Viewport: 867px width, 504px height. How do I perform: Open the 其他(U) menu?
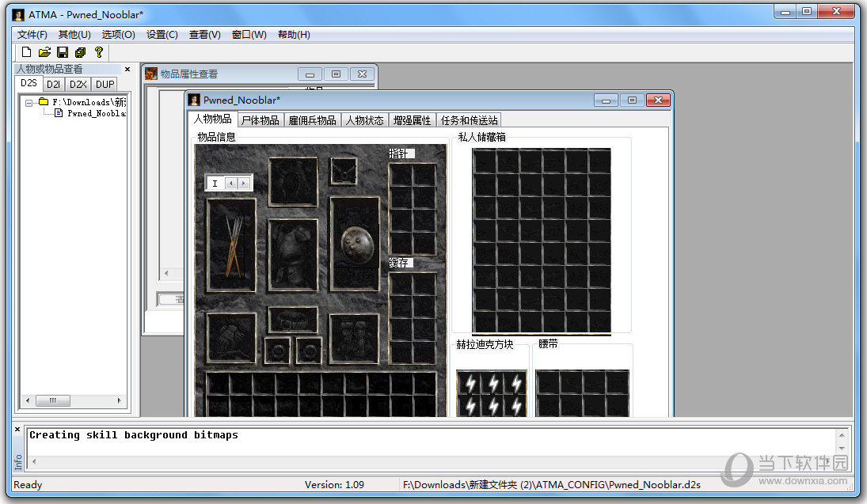pyautogui.click(x=74, y=34)
